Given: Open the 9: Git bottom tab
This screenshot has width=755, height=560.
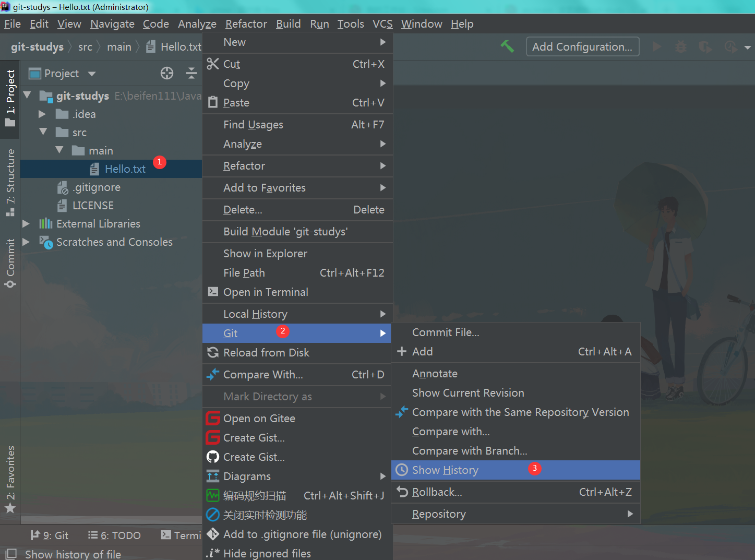Looking at the screenshot, I should coord(49,535).
